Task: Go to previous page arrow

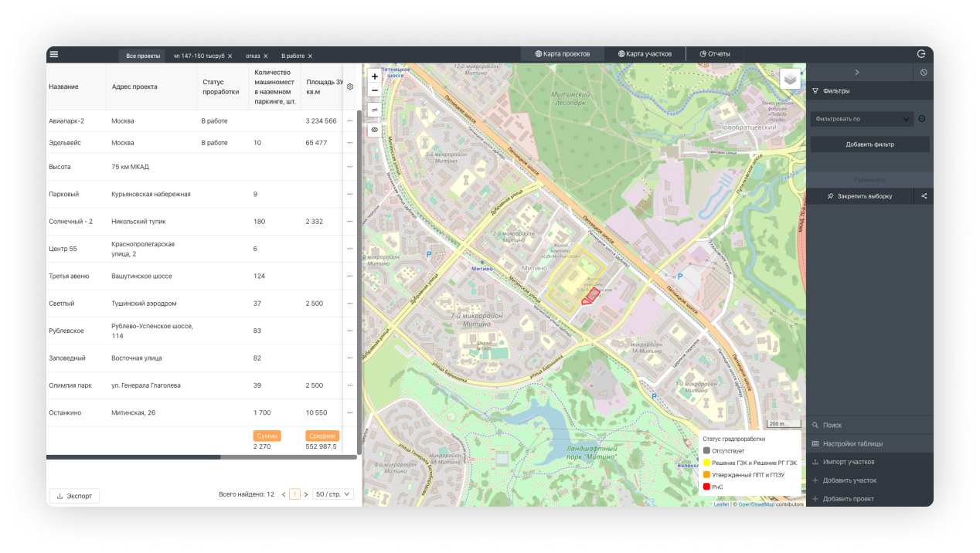Action: point(284,494)
